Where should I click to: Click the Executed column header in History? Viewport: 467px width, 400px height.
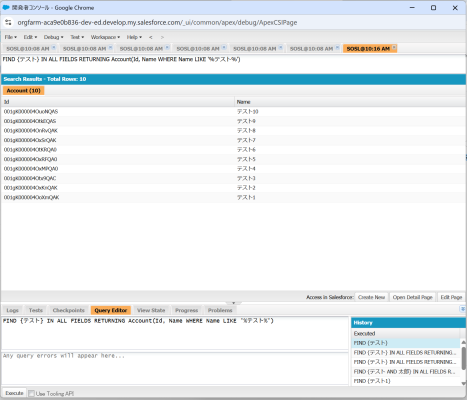click(405, 333)
